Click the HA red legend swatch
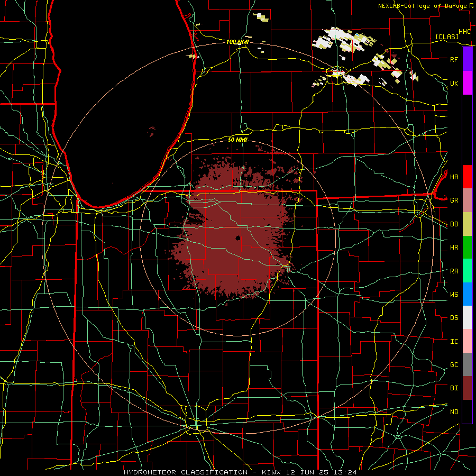Screen dimensions: 476x476 [467, 177]
